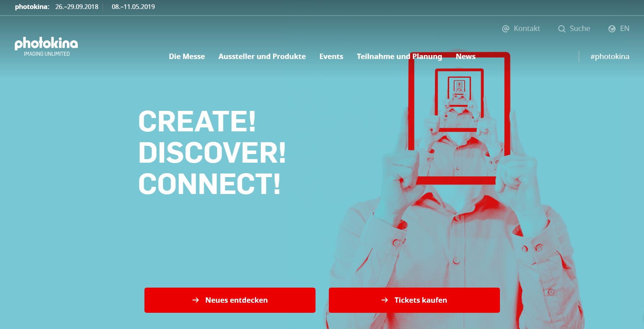
Task: Click the search magnifier icon
Action: (562, 29)
